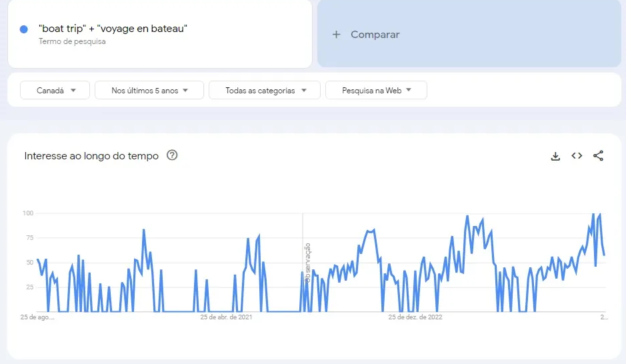The height and width of the screenshot is (364, 626).
Task: Click the 100 value on the y-axis
Action: click(27, 213)
